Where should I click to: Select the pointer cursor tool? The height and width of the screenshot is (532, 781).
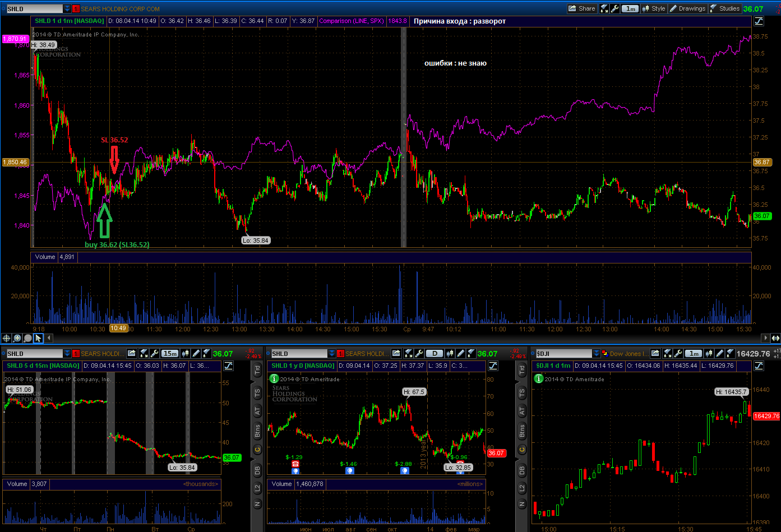(38, 338)
